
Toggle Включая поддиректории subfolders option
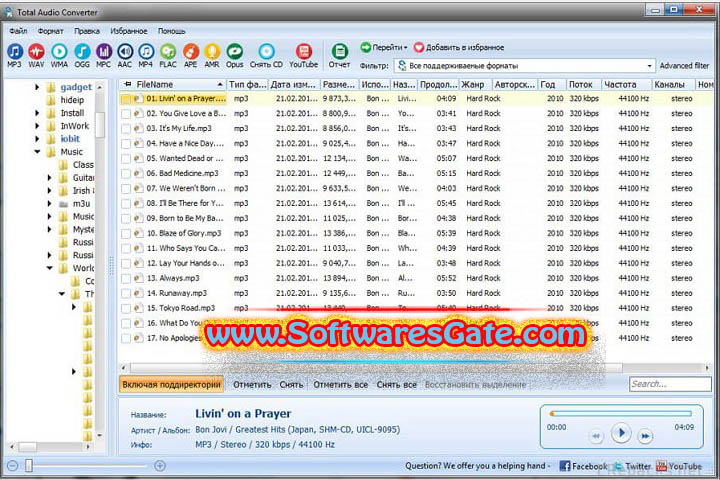[x=171, y=384]
